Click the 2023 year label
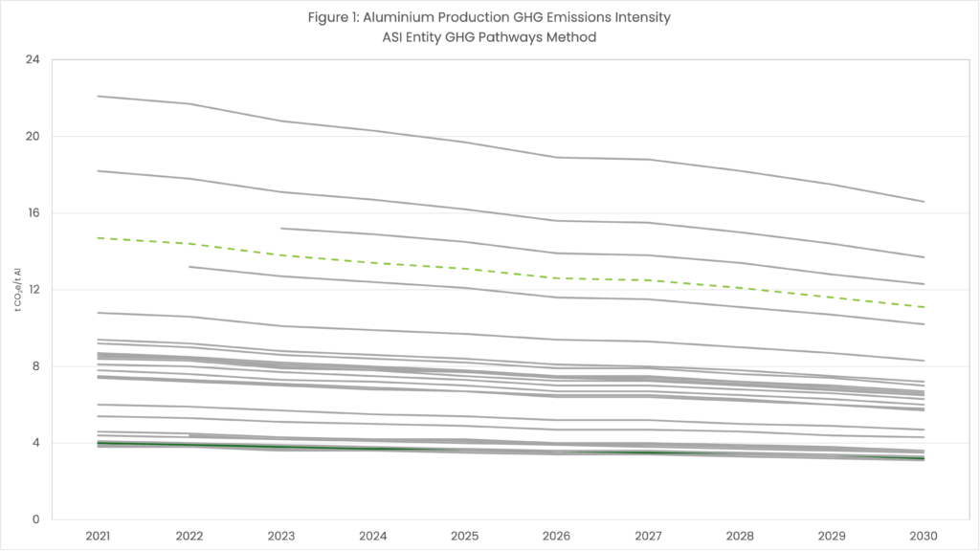The width and height of the screenshot is (980, 551). click(x=281, y=535)
